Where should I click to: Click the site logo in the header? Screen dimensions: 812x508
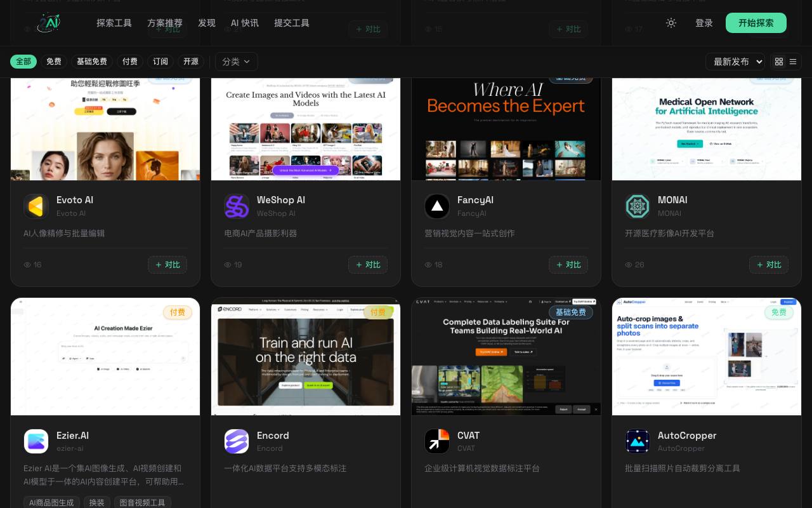point(49,23)
